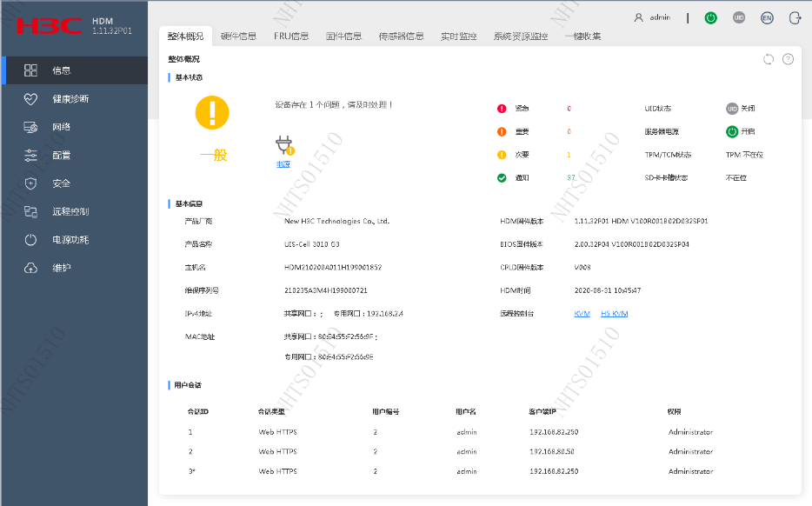Click CPLD version V008
The width and height of the screenshot is (812, 506).
(x=582, y=267)
